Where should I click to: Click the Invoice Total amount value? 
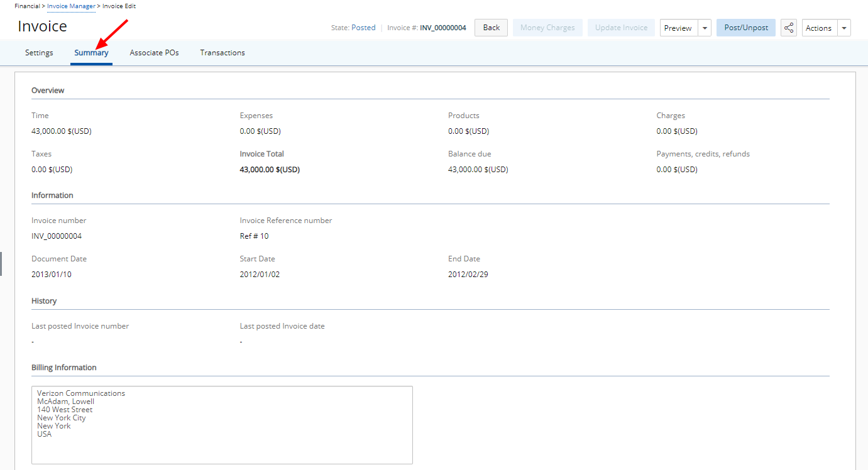click(270, 170)
